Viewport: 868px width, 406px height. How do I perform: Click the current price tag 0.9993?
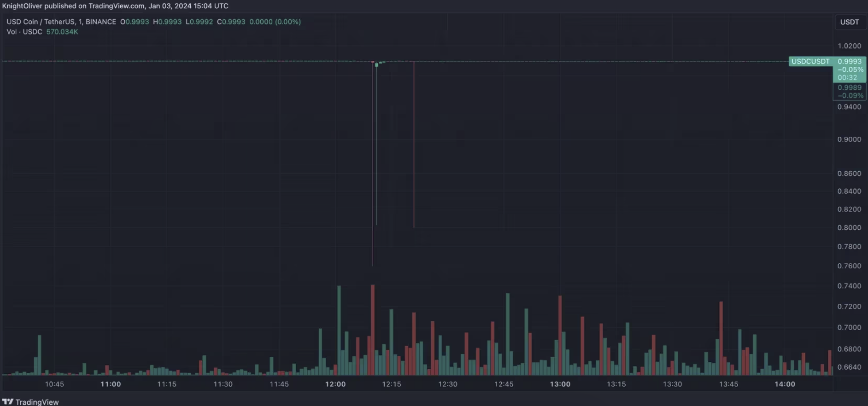point(850,61)
